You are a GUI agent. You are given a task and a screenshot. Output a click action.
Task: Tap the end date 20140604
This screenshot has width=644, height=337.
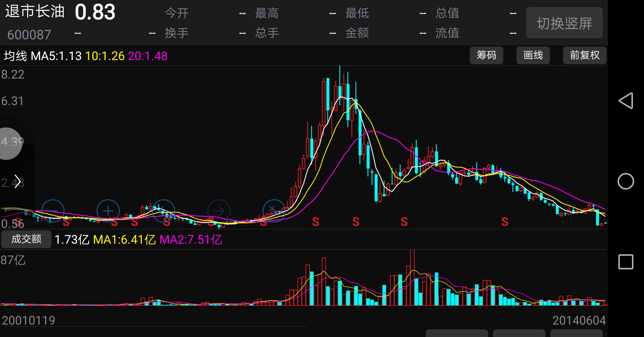pos(579,321)
